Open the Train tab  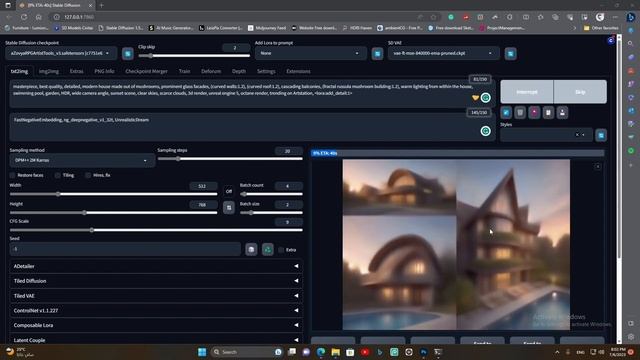(184, 71)
